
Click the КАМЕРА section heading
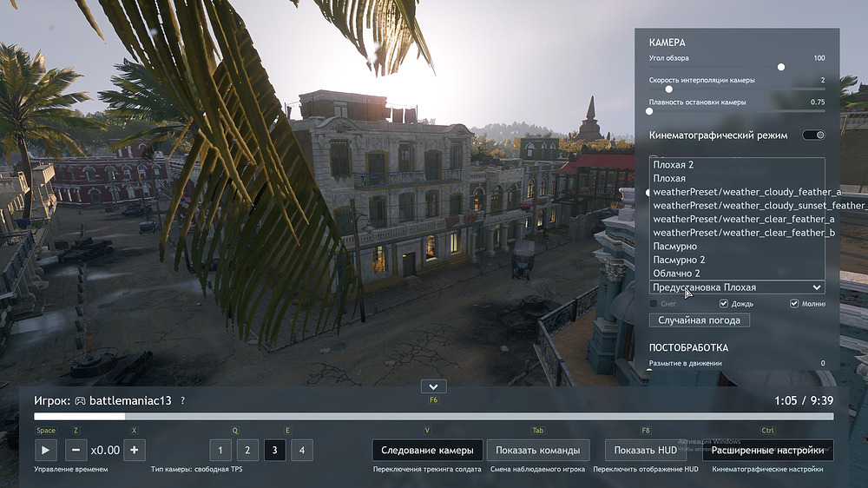667,43
